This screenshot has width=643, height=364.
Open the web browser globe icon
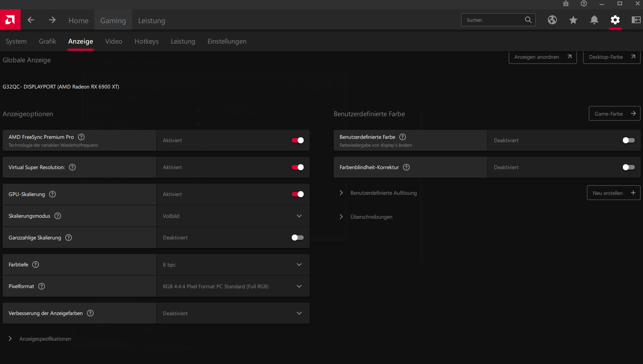(552, 20)
